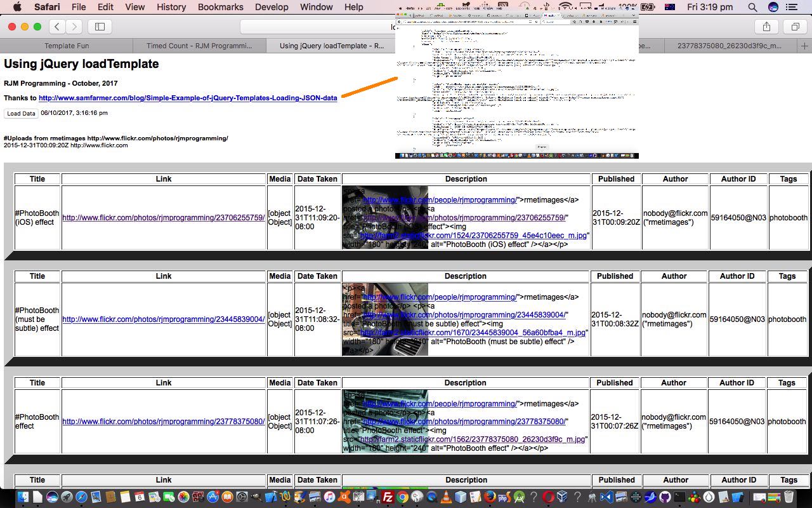Open System Preferences gear in dock
This screenshot has height=508, width=812.
coord(242,497)
